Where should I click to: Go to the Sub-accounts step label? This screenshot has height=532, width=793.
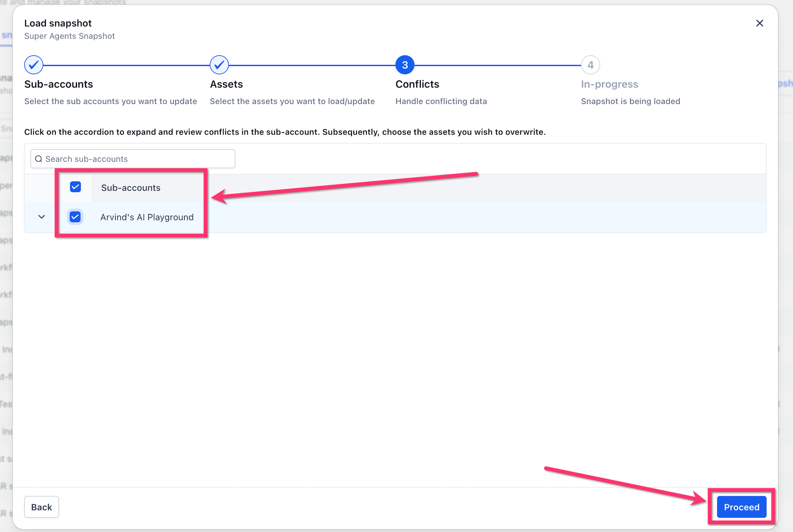point(58,84)
